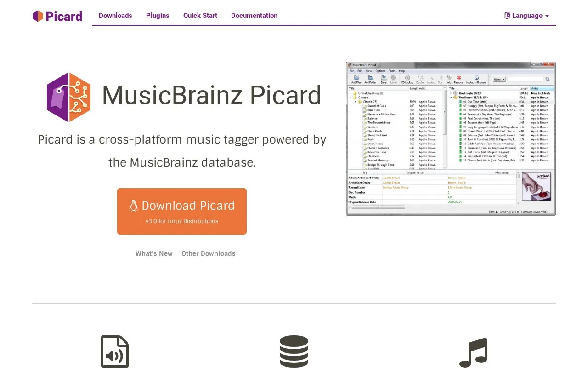Click the large hexagonal MusicBrainz Picard logo
The height and width of the screenshot is (368, 588).
coord(68,97)
